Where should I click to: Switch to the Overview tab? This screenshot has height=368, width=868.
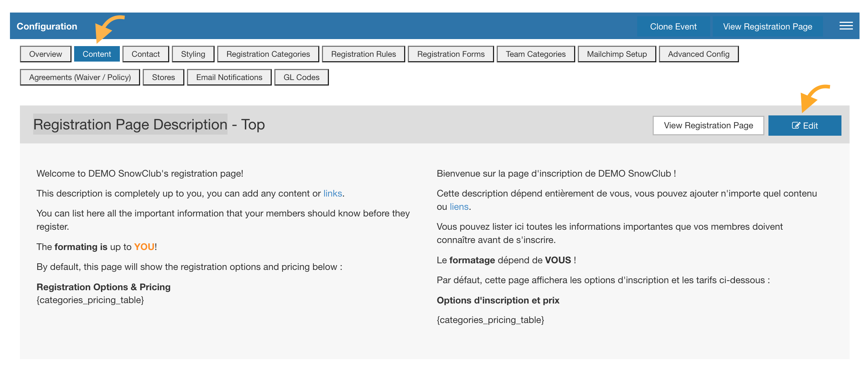point(45,54)
